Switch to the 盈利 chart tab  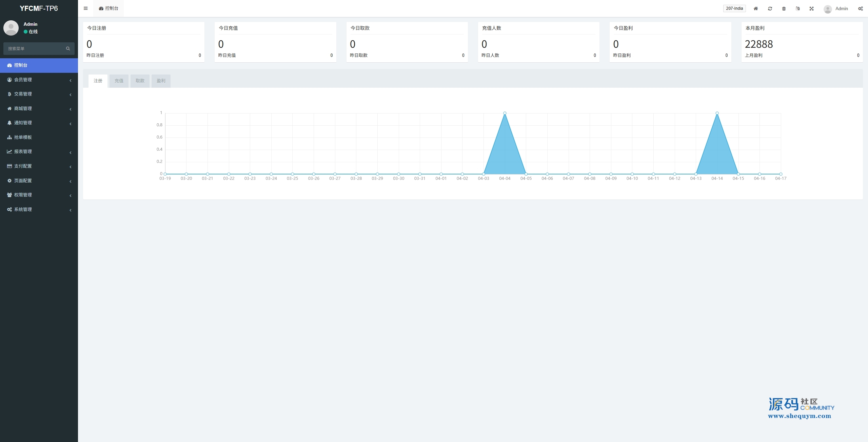(x=161, y=81)
